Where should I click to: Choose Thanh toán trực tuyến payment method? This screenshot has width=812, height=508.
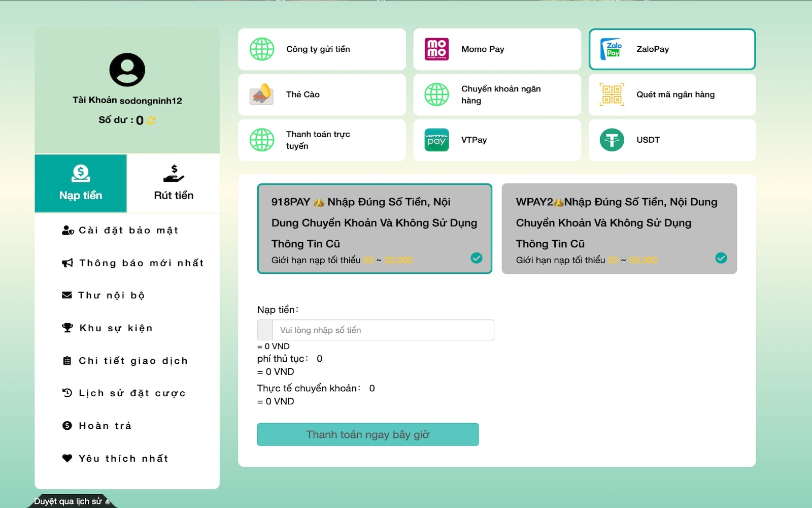(322, 140)
